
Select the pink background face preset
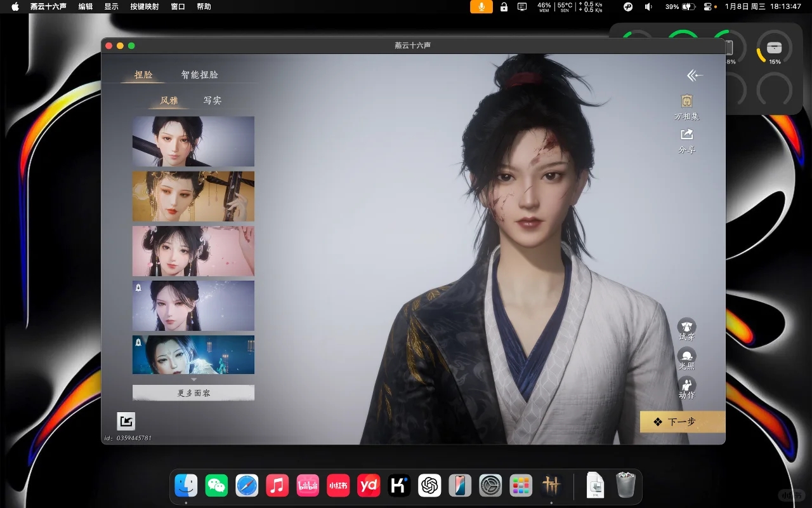coord(193,251)
